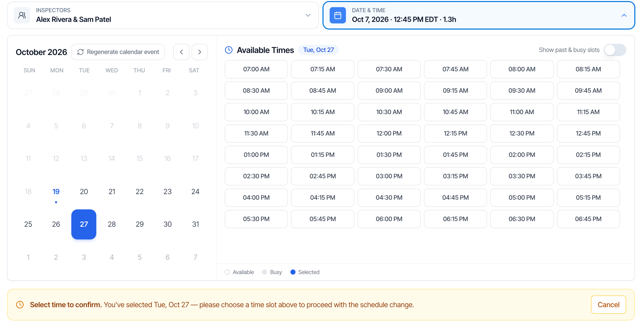Open the Alex Rivera & Sam Patel selector
The height and width of the screenshot is (324, 644).
163,15
